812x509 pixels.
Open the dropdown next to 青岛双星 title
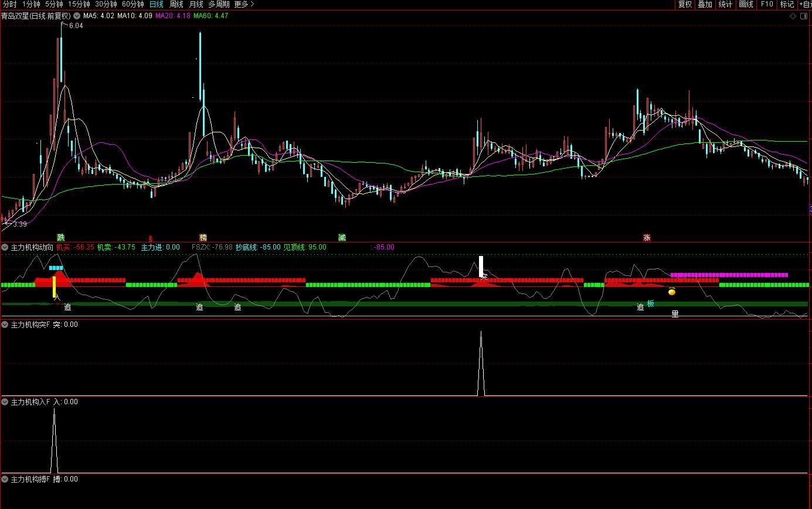[77, 16]
